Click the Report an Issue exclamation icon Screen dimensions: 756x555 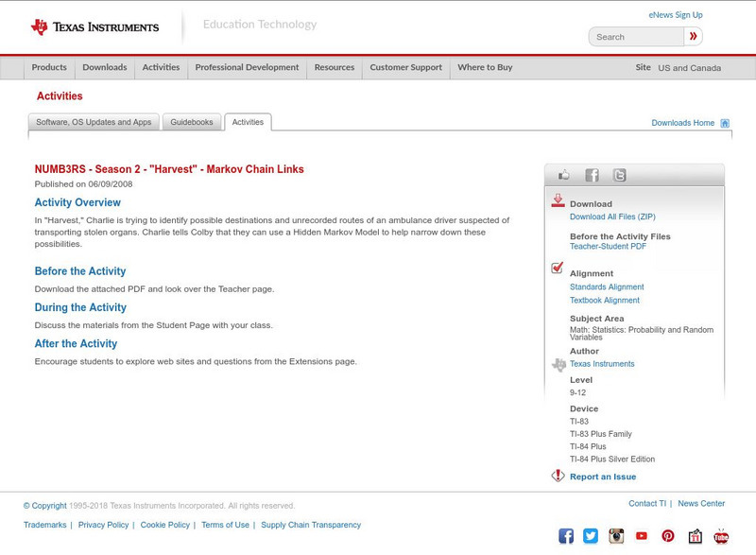point(558,476)
